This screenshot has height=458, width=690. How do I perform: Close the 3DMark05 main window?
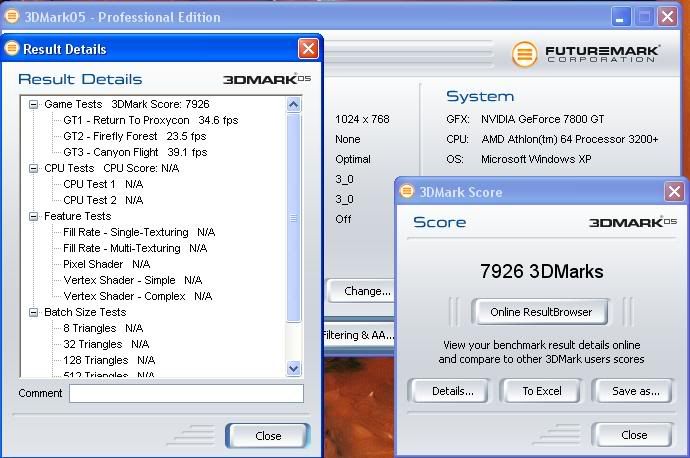[x=668, y=17]
